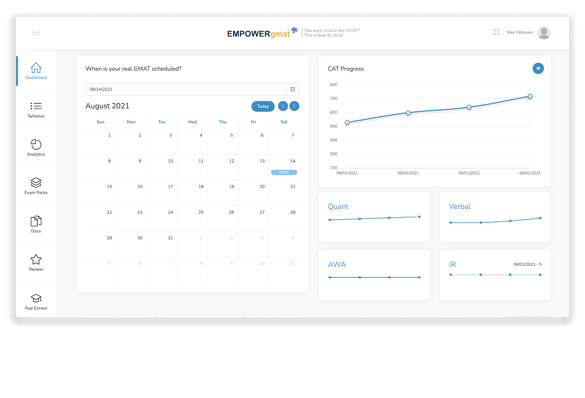Go to previous month in calendar

coord(283,106)
